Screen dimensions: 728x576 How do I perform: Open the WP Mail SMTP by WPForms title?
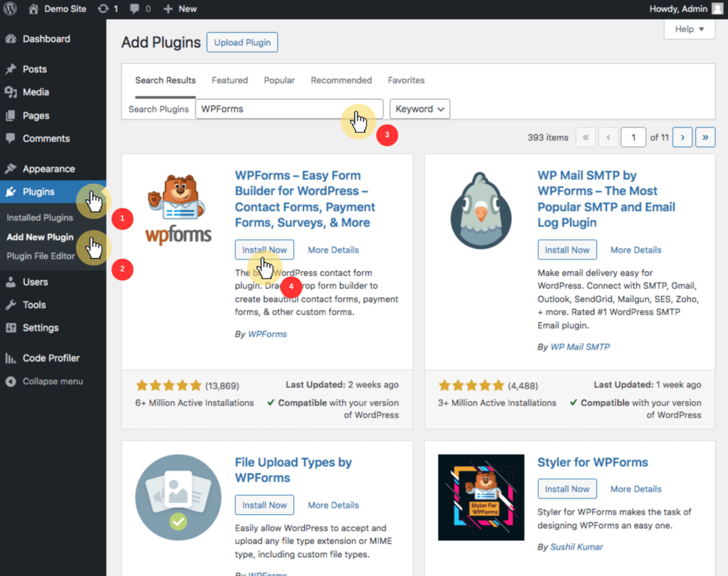coord(606,199)
